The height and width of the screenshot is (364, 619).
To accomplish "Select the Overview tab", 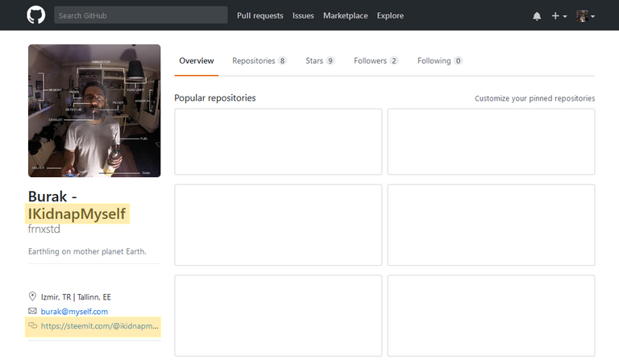I will (196, 60).
